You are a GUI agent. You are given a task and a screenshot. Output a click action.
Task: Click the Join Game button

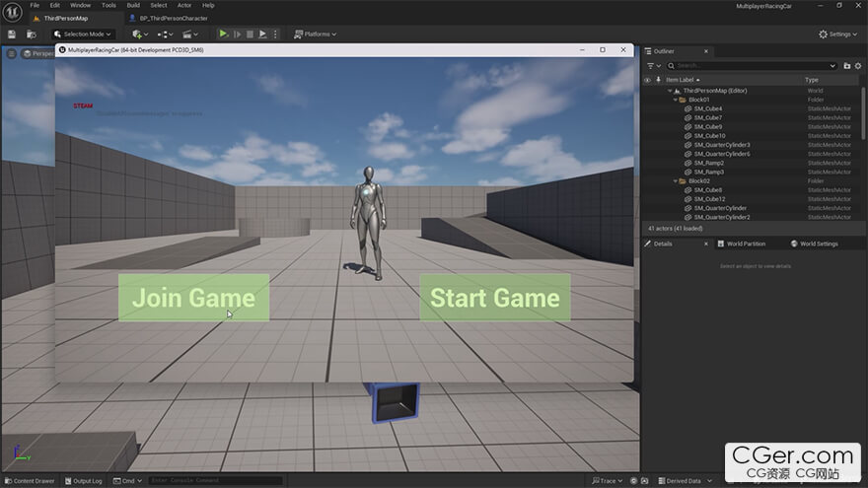point(193,298)
